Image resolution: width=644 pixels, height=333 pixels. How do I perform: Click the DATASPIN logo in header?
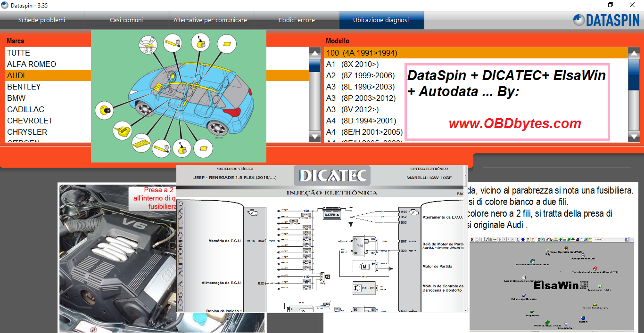[x=605, y=20]
